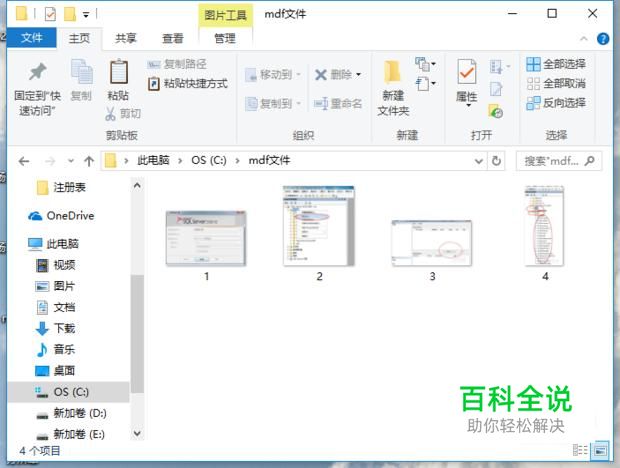Click the sidebar scroll up arrow
620x468 pixels.
coord(137,185)
